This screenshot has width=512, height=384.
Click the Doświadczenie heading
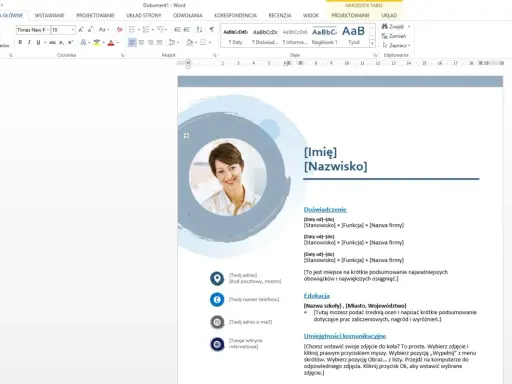click(x=325, y=210)
